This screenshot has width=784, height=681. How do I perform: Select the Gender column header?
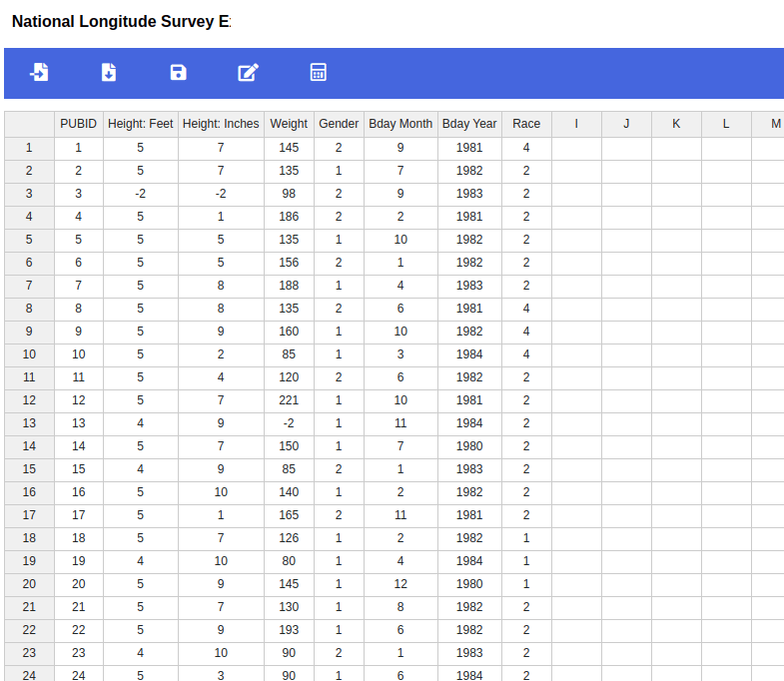pos(339,124)
